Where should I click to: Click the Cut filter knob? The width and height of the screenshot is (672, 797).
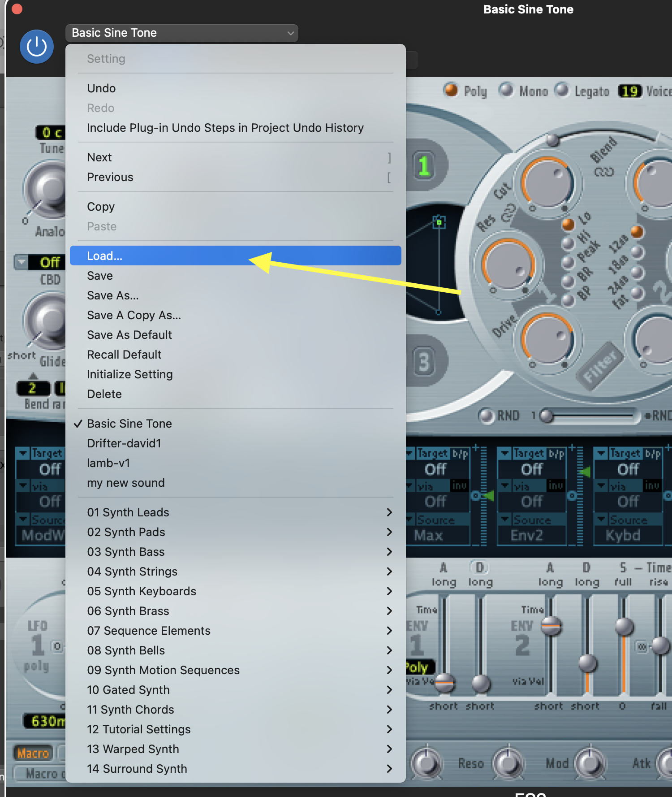[547, 183]
